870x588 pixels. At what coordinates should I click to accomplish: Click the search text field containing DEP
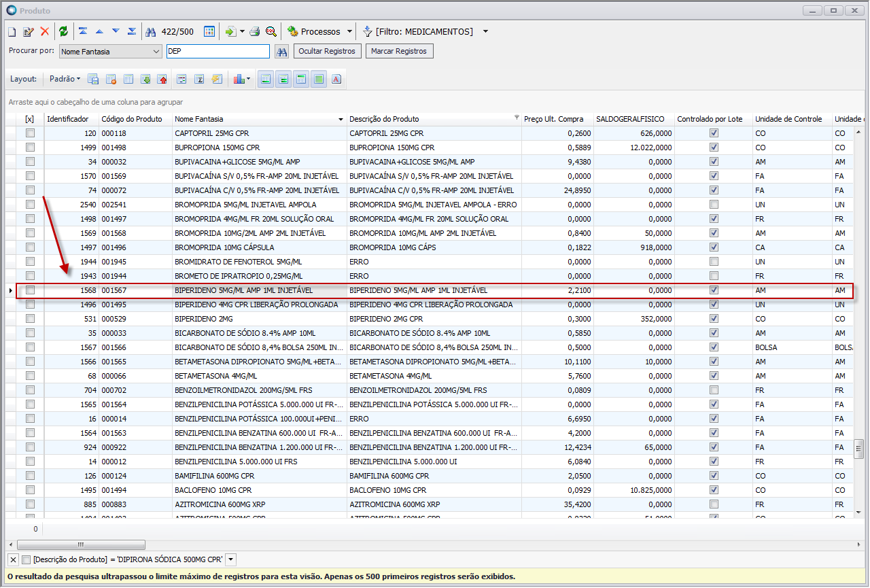[x=218, y=51]
